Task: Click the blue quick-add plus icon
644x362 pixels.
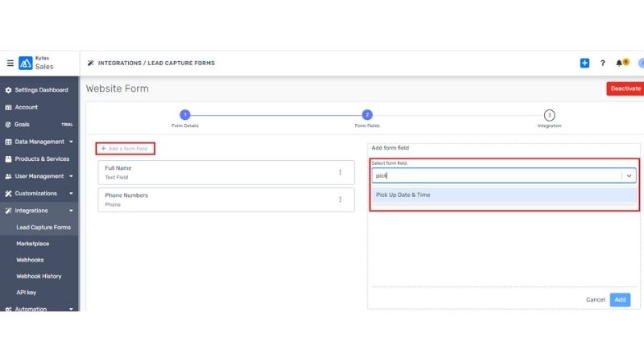Action: coord(584,64)
